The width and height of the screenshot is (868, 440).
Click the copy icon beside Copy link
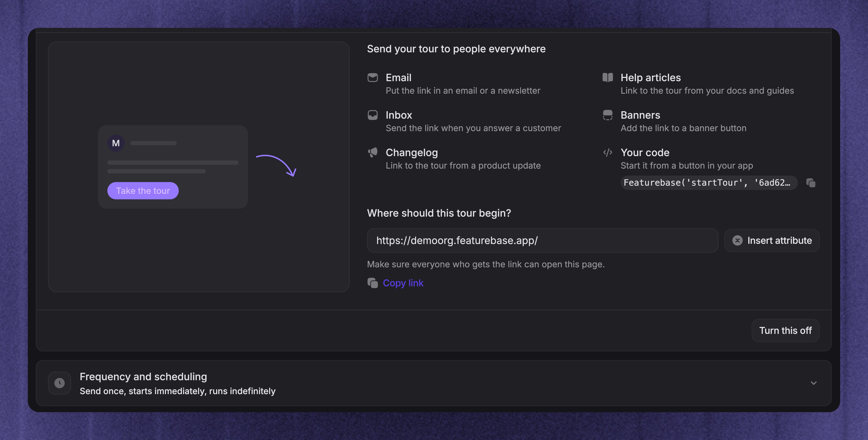pos(372,283)
